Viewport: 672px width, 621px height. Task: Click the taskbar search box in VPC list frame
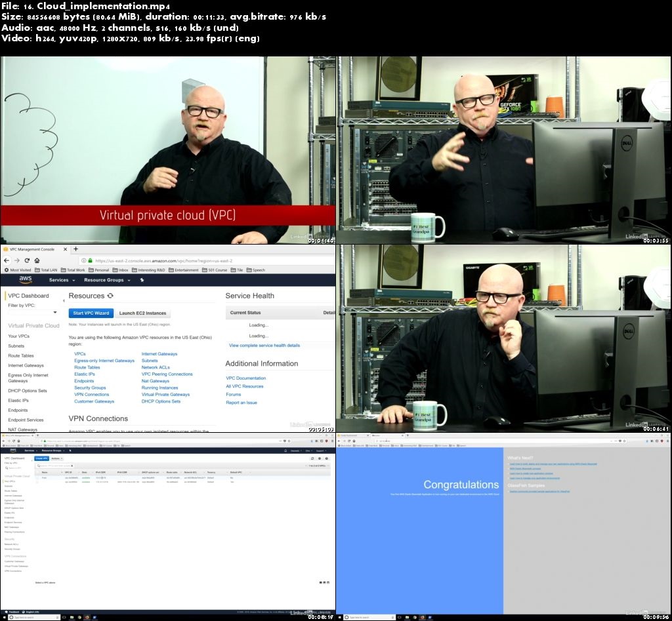point(35,618)
